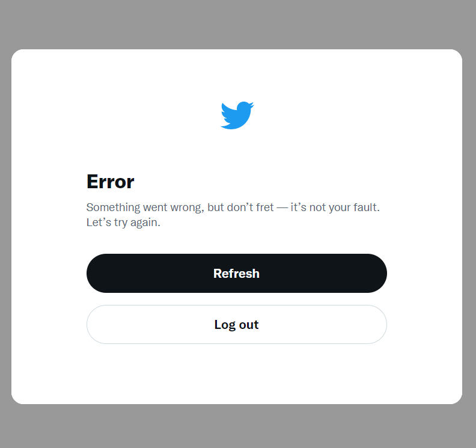Click the black Refresh button
Image resolution: width=476 pixels, height=448 pixels.
point(236,274)
